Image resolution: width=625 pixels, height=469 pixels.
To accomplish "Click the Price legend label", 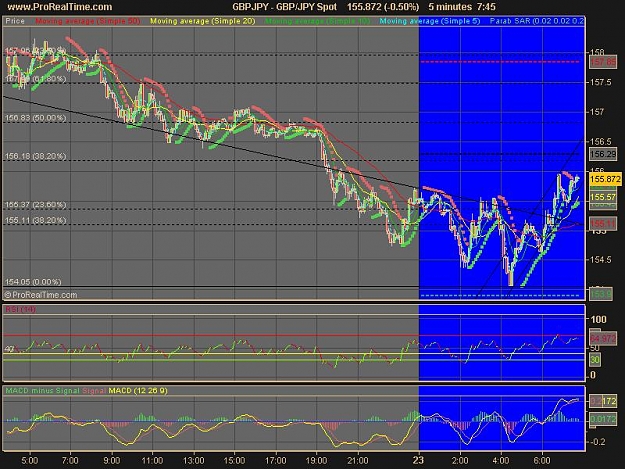I will pos(15,21).
